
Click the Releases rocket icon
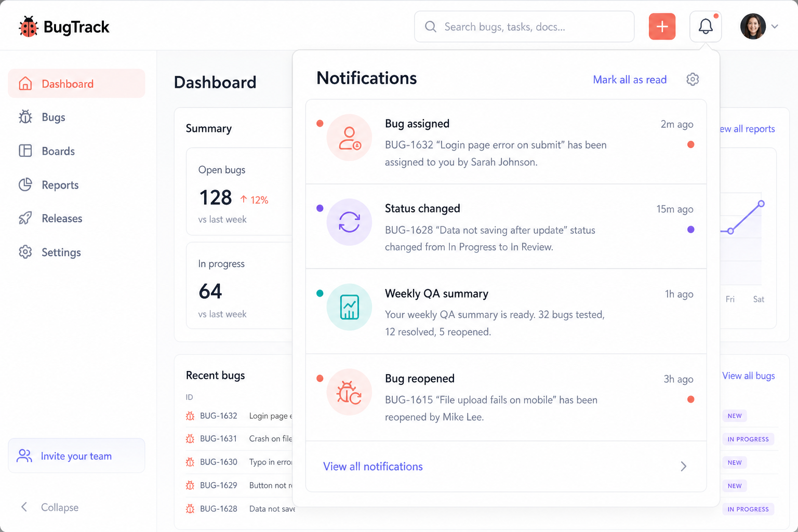click(x=25, y=218)
